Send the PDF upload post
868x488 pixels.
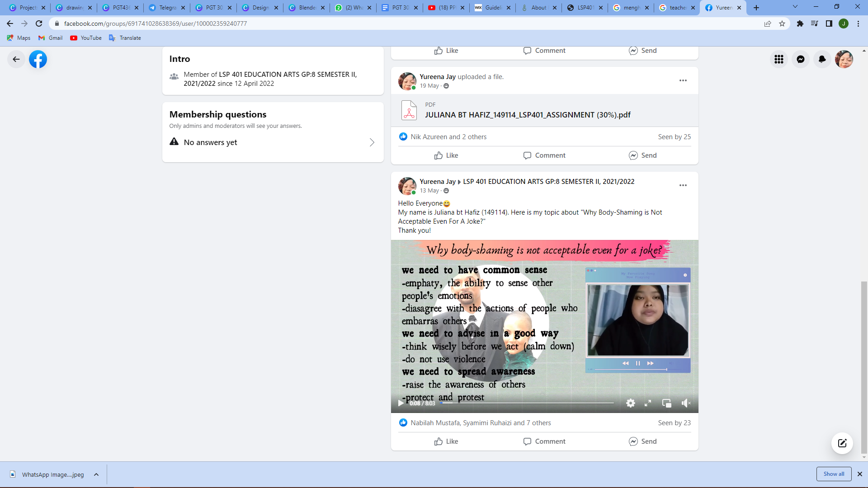tap(642, 155)
